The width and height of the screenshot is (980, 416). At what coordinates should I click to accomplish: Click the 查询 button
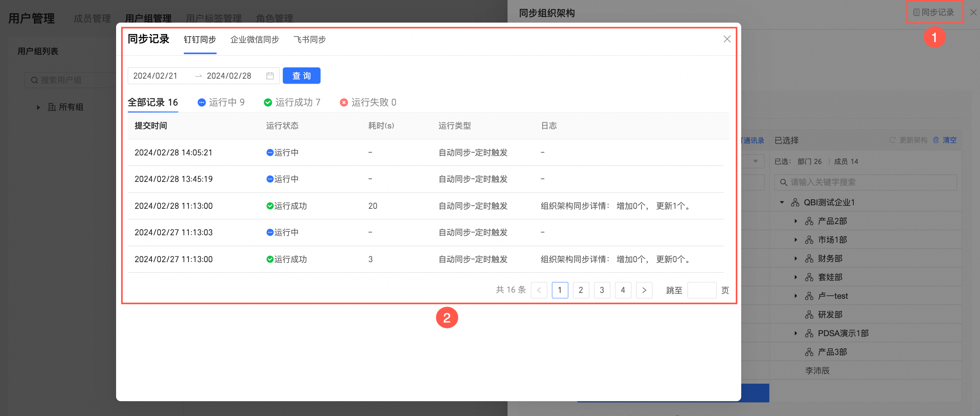301,76
